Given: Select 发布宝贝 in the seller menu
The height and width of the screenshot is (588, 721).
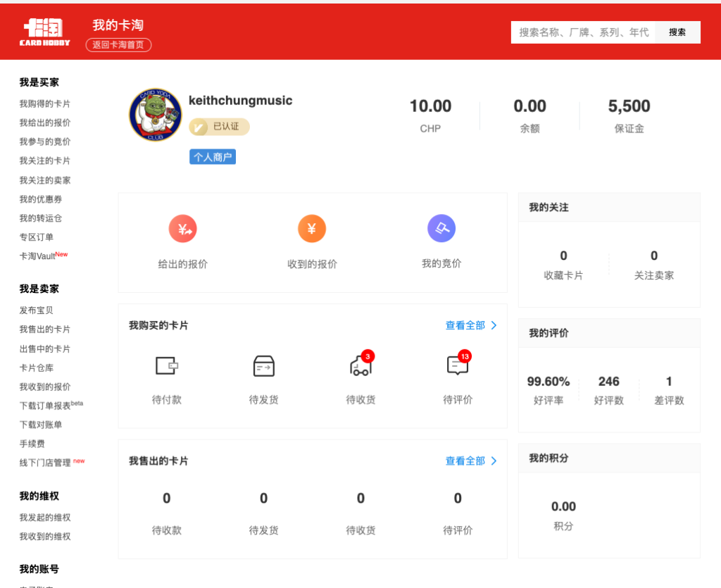Looking at the screenshot, I should coord(37,310).
